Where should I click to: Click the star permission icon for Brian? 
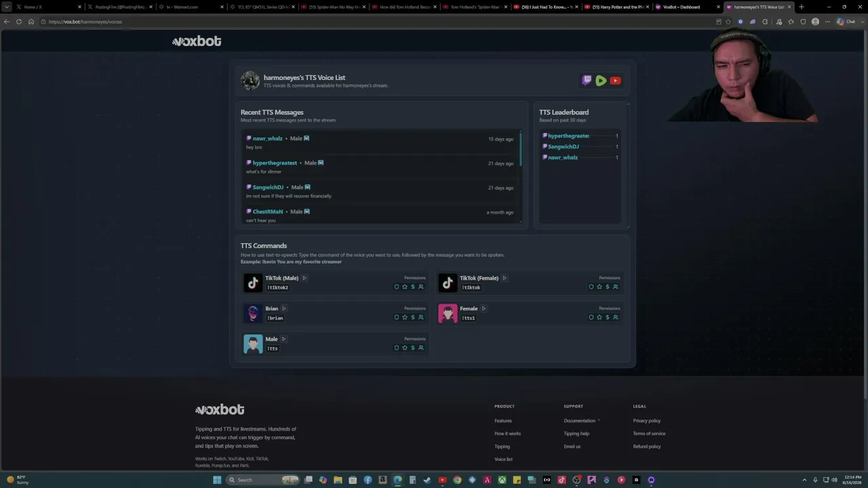(405, 317)
